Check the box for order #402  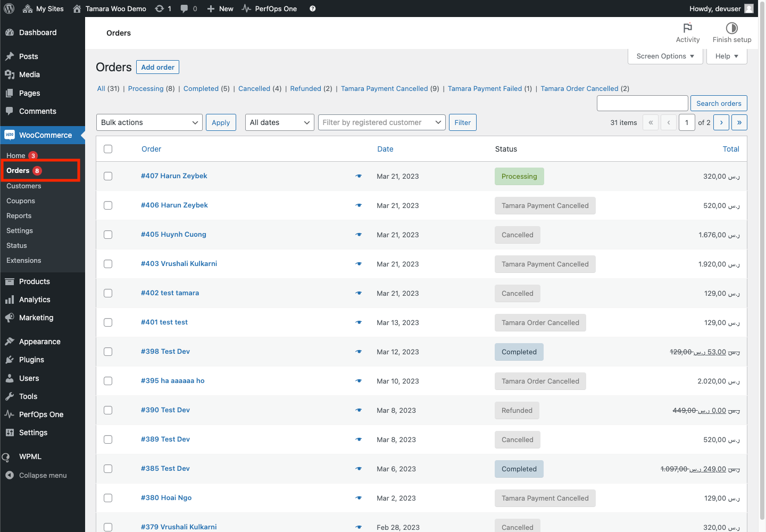click(108, 293)
